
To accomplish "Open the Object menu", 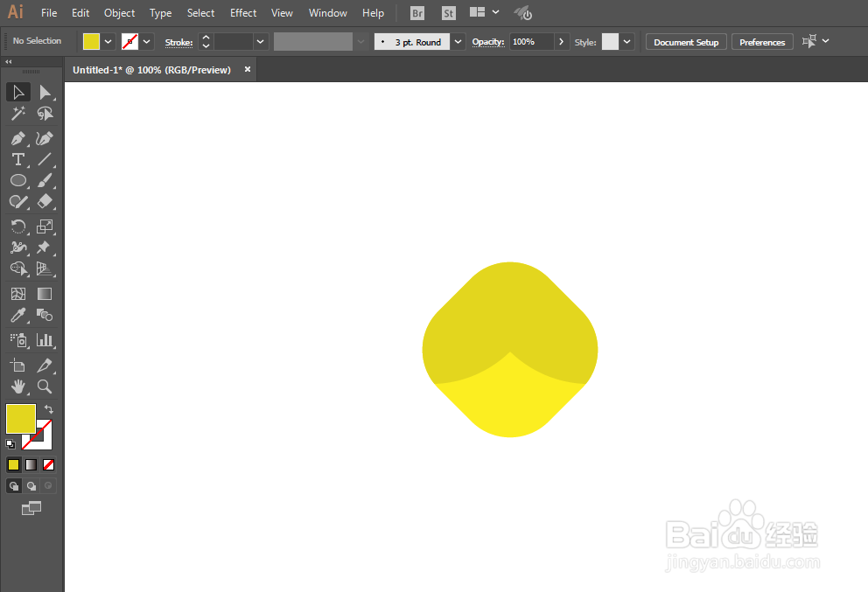I will 119,13.
